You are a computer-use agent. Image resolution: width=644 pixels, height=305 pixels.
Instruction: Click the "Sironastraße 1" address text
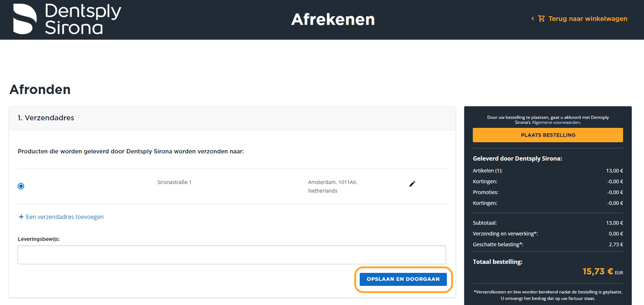pyautogui.click(x=173, y=182)
